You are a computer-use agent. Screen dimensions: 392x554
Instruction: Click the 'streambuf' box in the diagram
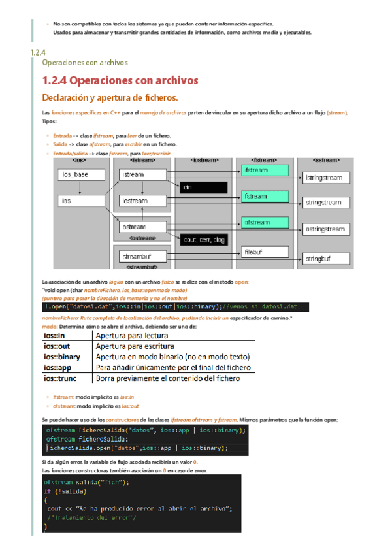pos(143,257)
